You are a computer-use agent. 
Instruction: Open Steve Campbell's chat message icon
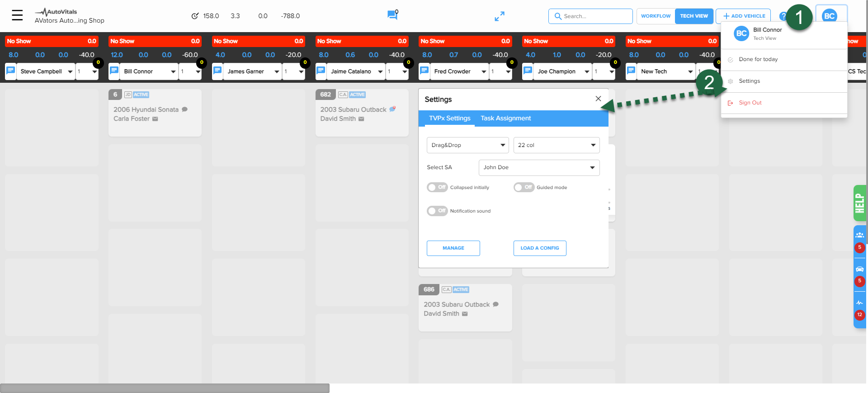(11, 71)
